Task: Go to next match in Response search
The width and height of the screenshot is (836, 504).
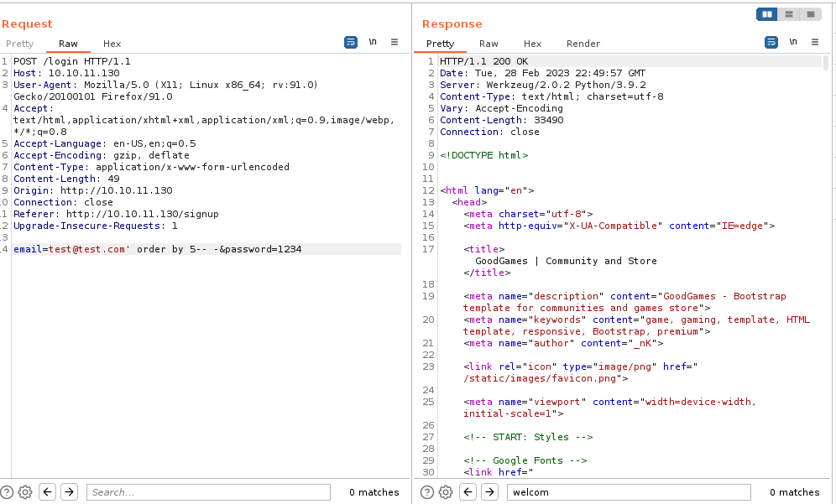Action: [x=490, y=491]
